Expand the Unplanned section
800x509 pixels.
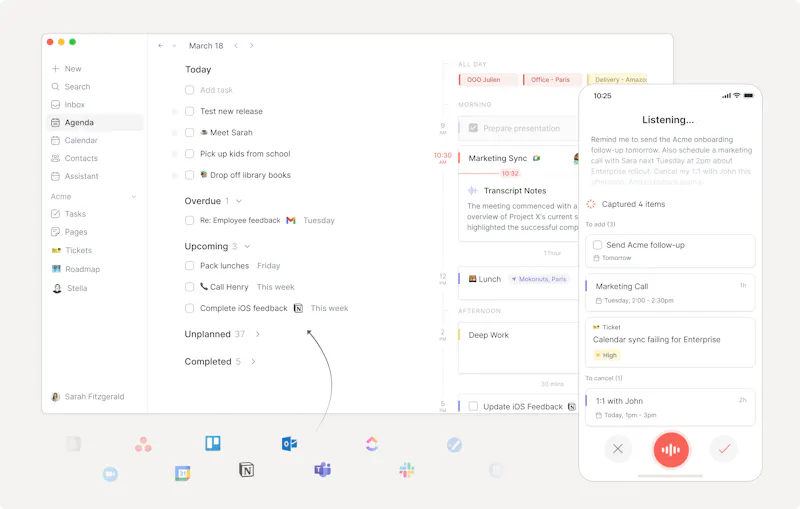point(258,334)
